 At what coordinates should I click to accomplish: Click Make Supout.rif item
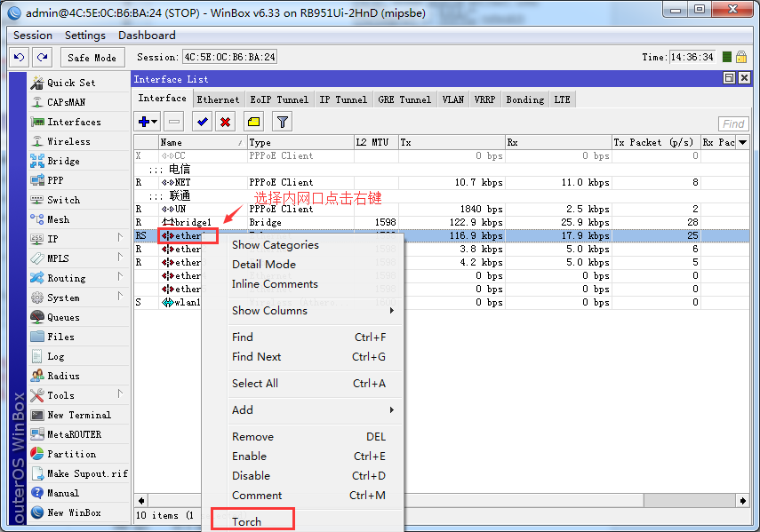point(79,473)
